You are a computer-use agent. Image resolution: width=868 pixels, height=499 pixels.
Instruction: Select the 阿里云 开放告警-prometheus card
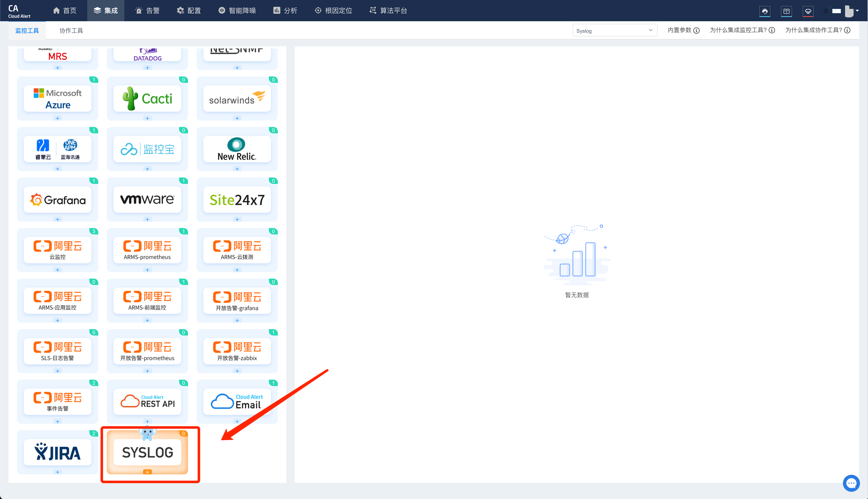click(x=147, y=351)
